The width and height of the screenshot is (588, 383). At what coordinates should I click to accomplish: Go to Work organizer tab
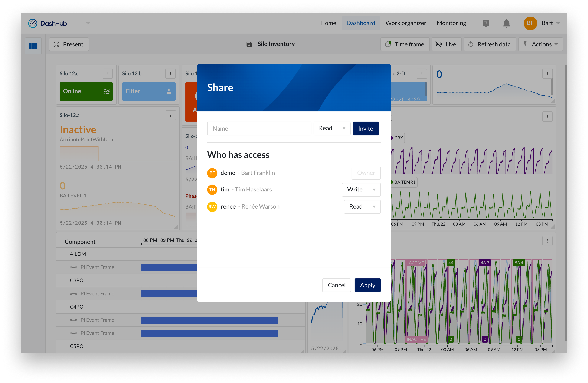[406, 23]
